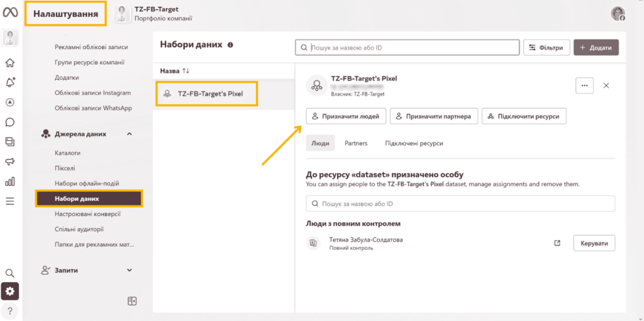Open Набори офлайн-подій
This screenshot has width=644, height=321.
coord(87,183)
